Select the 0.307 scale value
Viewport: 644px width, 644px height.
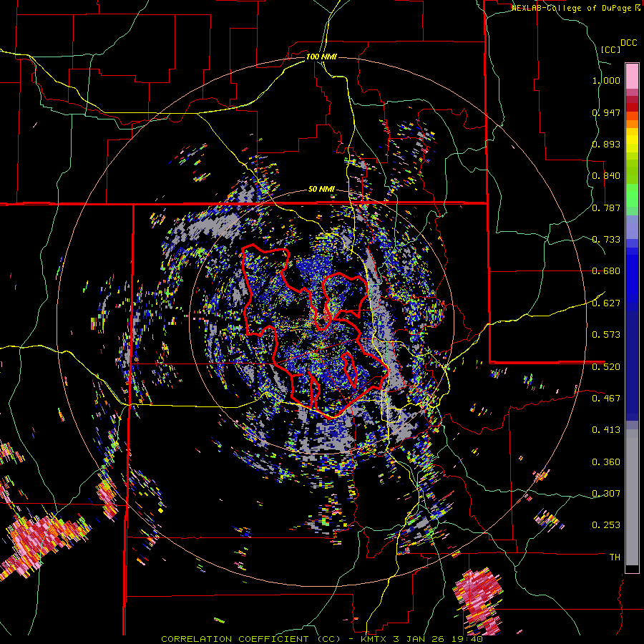point(606,494)
